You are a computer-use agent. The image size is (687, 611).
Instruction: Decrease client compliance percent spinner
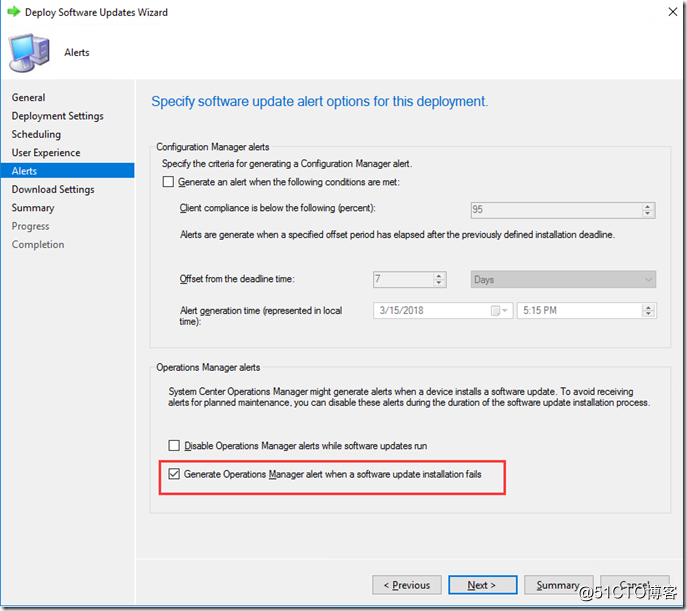(648, 213)
